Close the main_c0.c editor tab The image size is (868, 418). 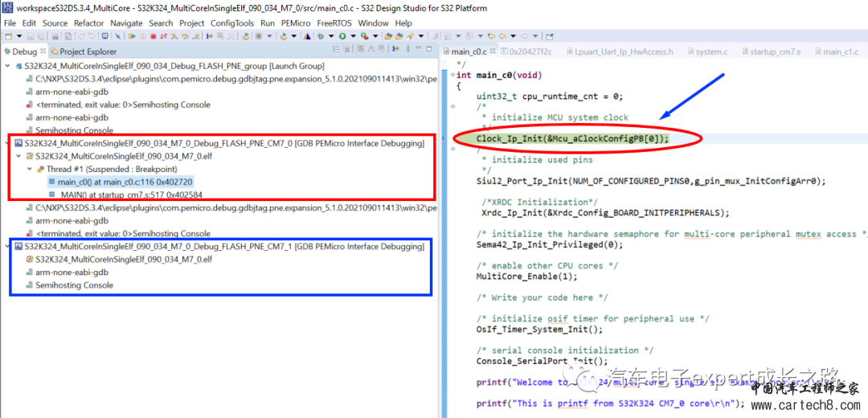492,51
